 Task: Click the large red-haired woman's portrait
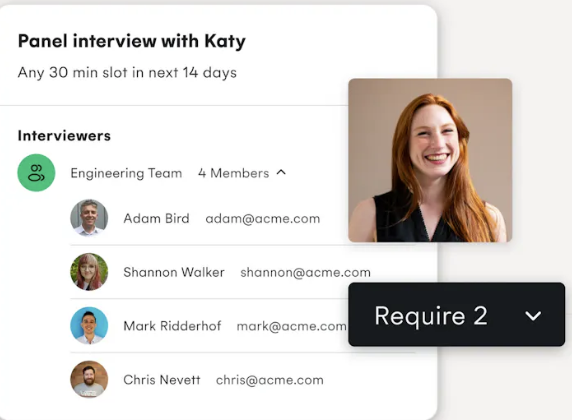pyautogui.click(x=430, y=160)
